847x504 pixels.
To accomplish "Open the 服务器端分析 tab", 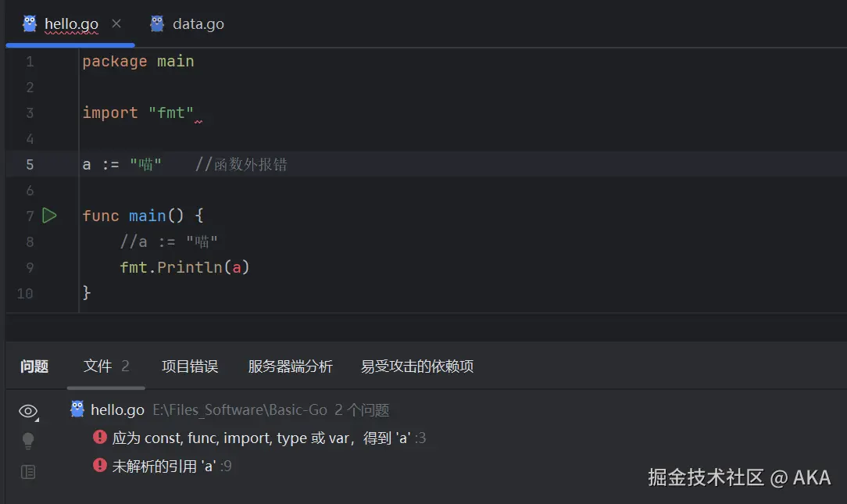I will [x=290, y=366].
